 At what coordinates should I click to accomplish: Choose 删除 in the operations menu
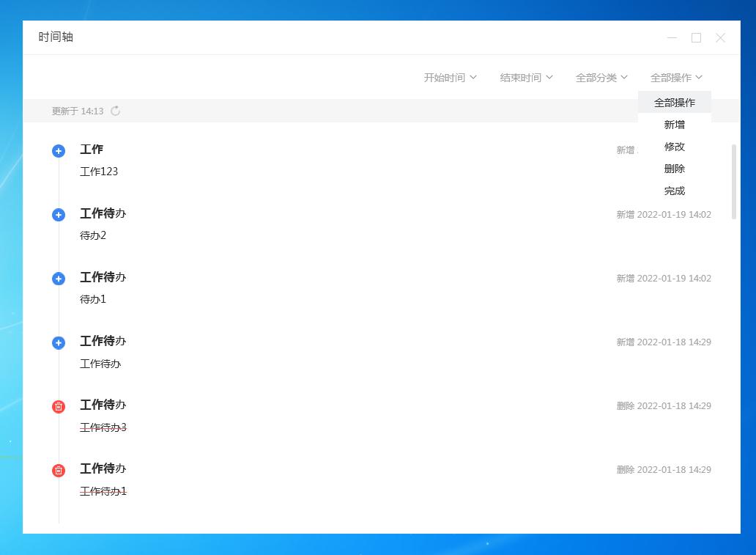[674, 169]
